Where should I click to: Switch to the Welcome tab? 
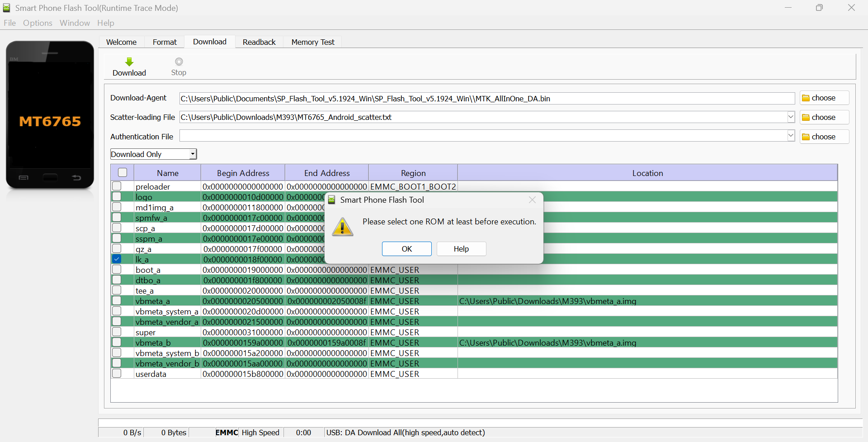tap(121, 42)
